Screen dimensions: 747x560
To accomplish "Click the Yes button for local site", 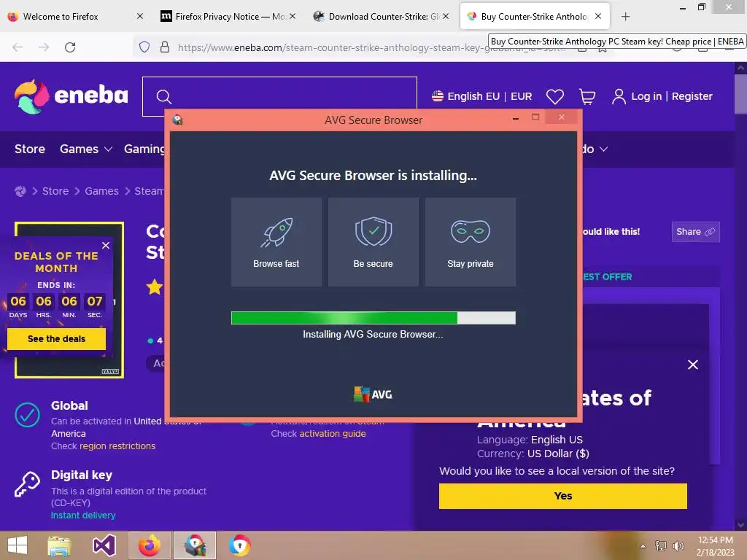I will coord(562,496).
